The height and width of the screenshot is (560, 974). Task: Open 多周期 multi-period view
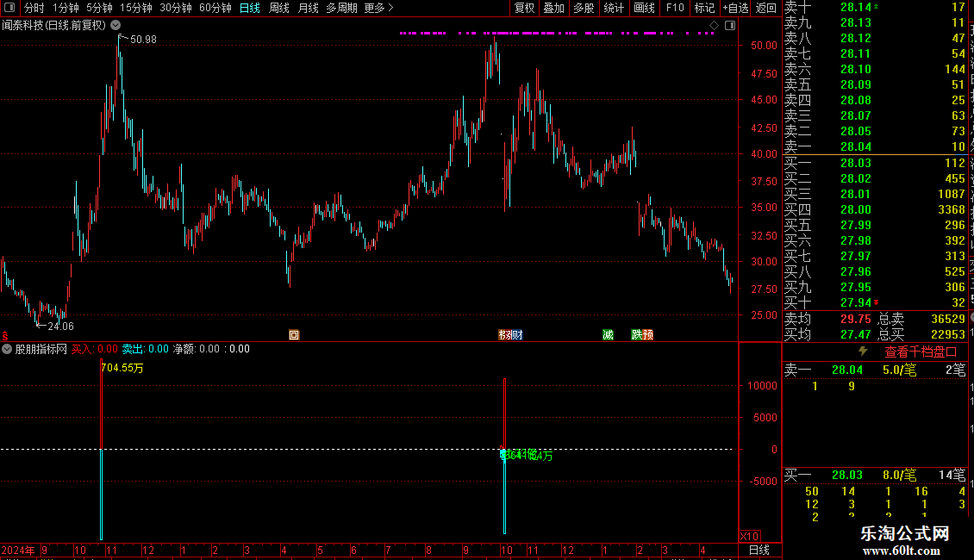(341, 8)
